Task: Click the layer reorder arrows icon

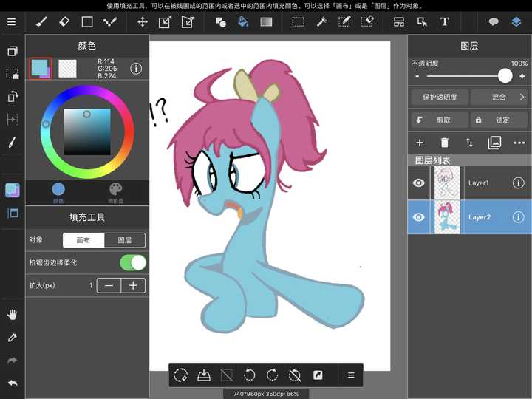Action: coord(469,143)
